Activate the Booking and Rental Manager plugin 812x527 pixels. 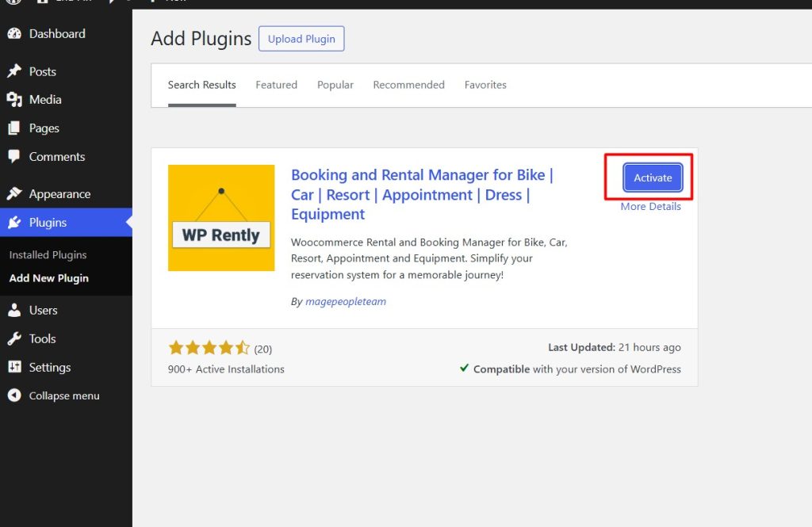[x=652, y=178]
